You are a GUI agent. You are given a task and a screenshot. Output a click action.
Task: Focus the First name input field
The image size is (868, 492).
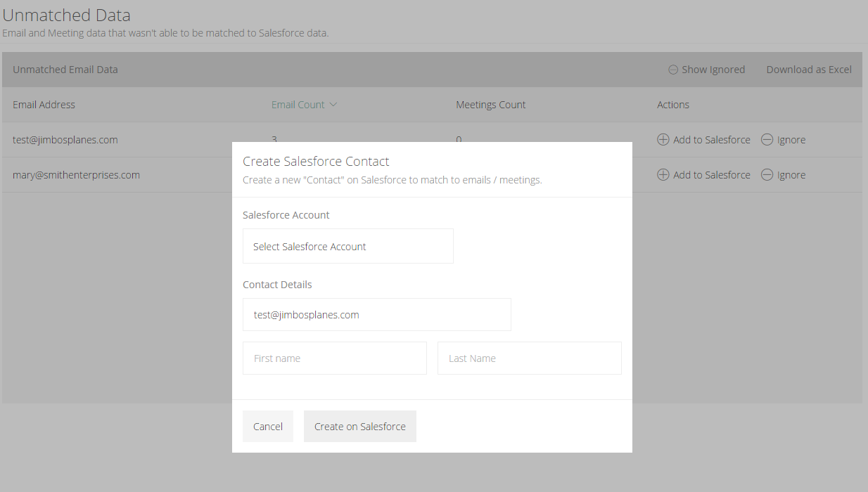[335, 358]
